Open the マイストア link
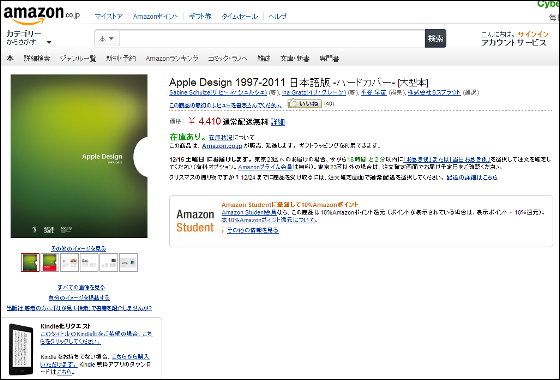Screen dimensions: 560x380 (109, 16)
